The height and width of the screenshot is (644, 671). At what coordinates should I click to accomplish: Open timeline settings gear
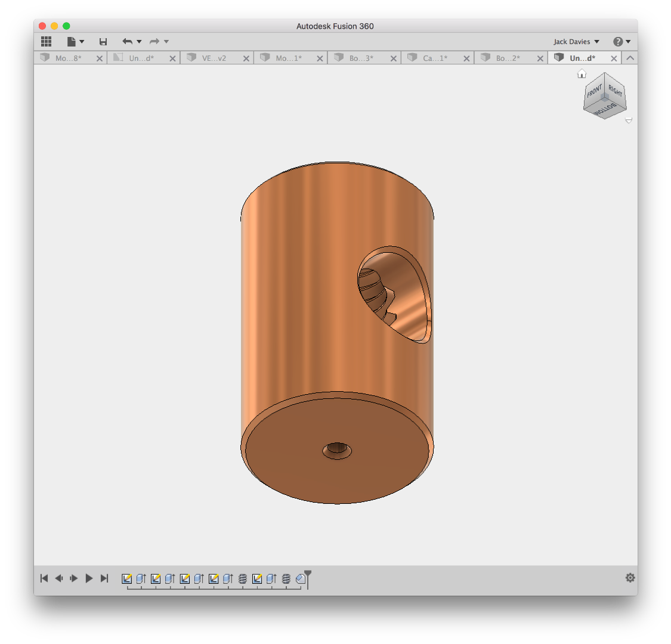[630, 578]
